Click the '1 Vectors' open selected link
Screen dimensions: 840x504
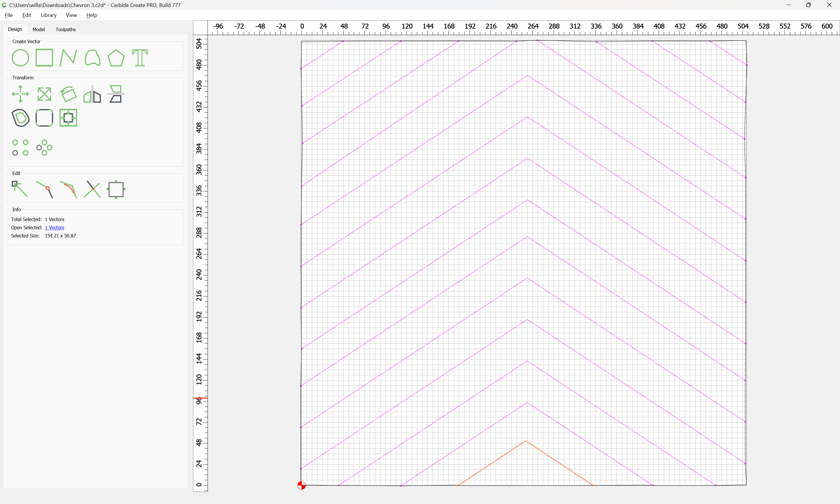point(54,228)
